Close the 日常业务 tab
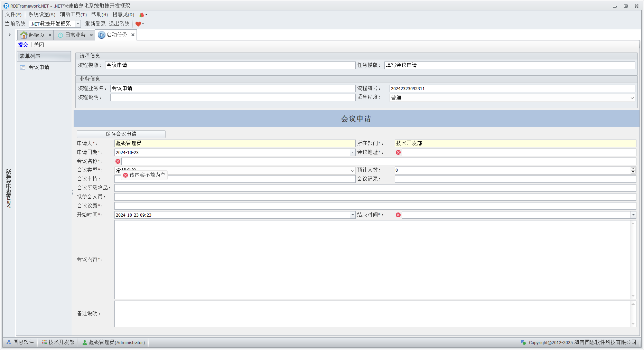644x350 pixels. click(91, 35)
